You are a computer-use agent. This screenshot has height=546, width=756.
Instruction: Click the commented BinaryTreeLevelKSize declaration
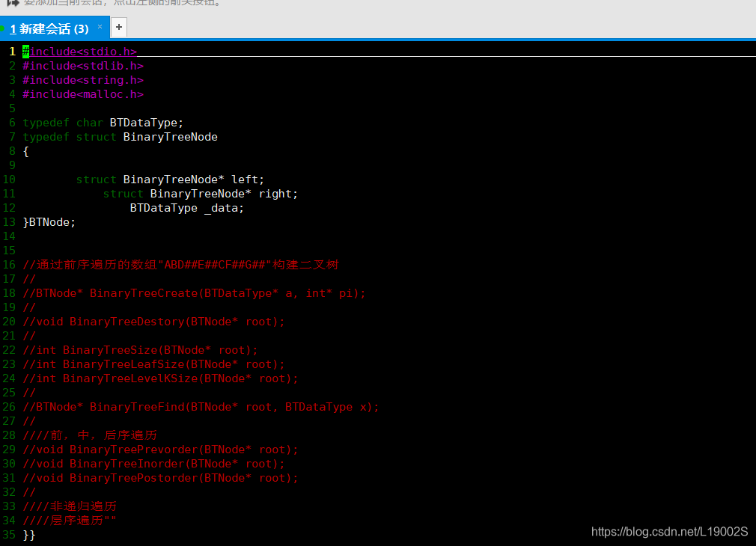(x=160, y=378)
